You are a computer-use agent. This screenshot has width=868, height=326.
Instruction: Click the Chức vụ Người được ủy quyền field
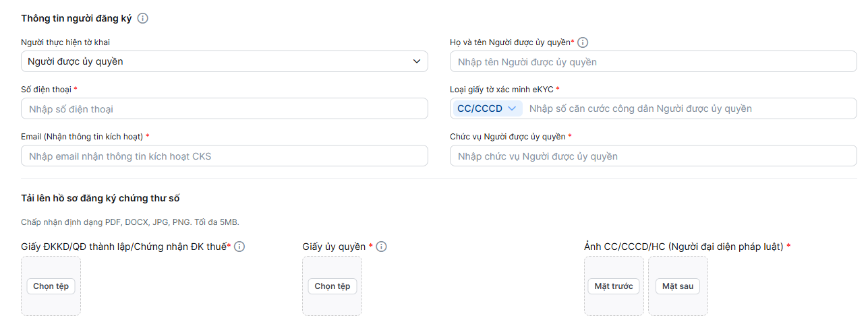pos(654,156)
